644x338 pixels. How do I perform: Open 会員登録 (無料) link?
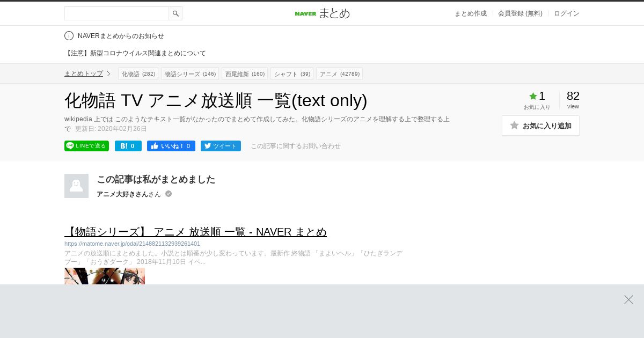click(520, 13)
